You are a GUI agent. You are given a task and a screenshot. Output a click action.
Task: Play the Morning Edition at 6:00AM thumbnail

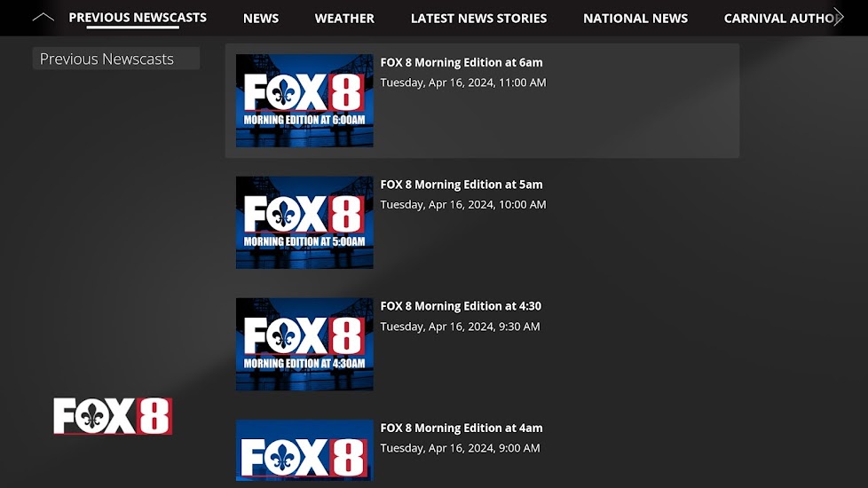tap(304, 100)
